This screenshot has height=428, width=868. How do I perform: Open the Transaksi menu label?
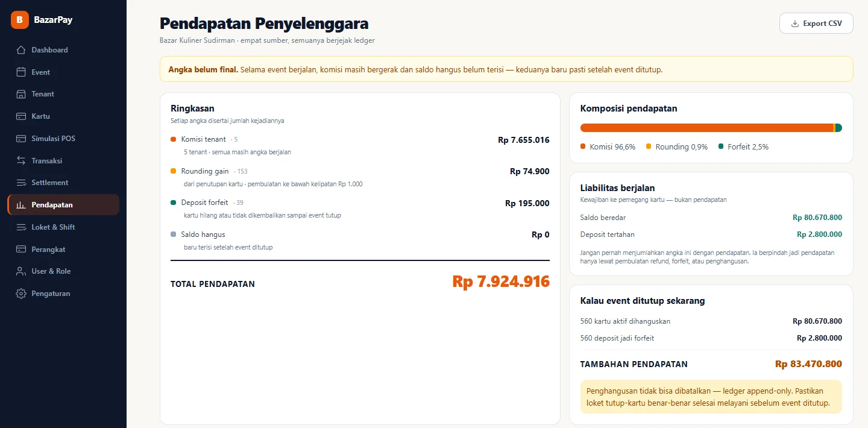tap(47, 161)
